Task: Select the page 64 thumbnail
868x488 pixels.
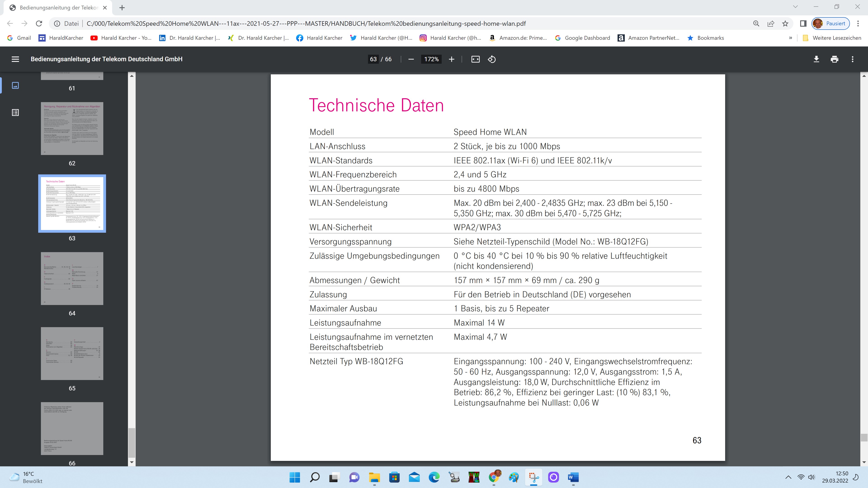Action: point(72,279)
